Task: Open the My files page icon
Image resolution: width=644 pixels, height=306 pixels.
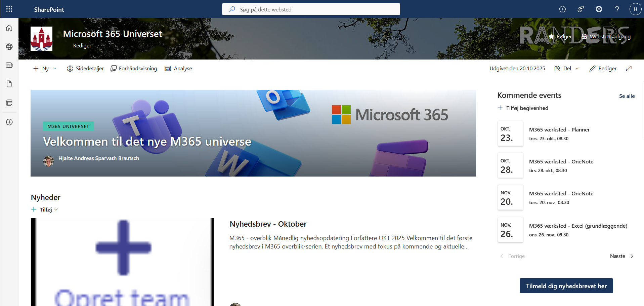Action: (x=9, y=84)
